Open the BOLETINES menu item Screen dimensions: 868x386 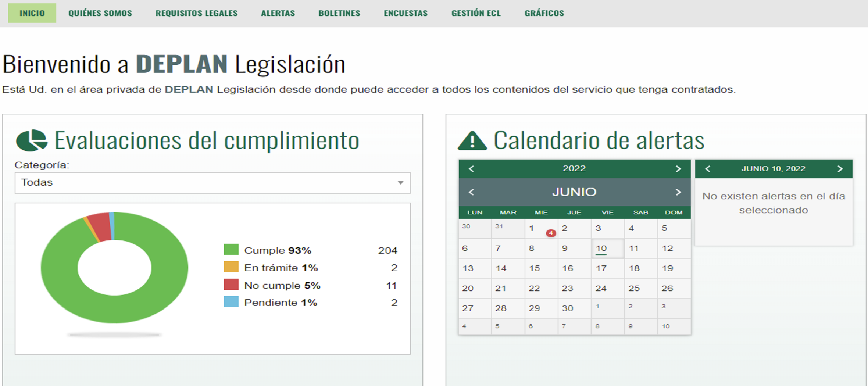(339, 13)
